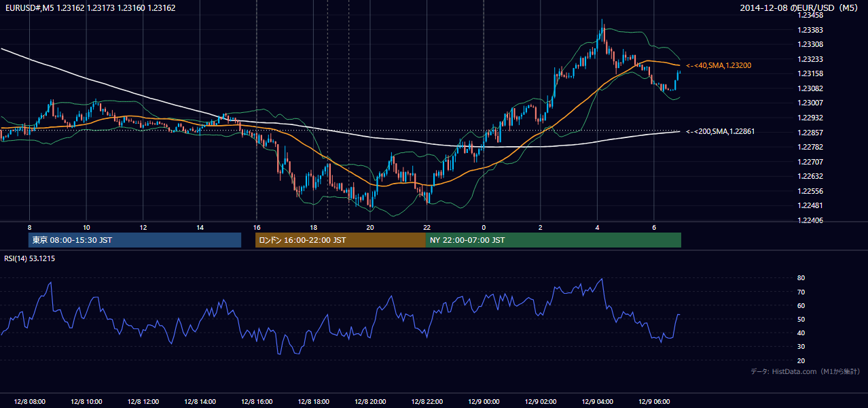The width and height of the screenshot is (868, 408).
Task: Click the 12/8 18:00 bottom time label
Action: pos(313,402)
